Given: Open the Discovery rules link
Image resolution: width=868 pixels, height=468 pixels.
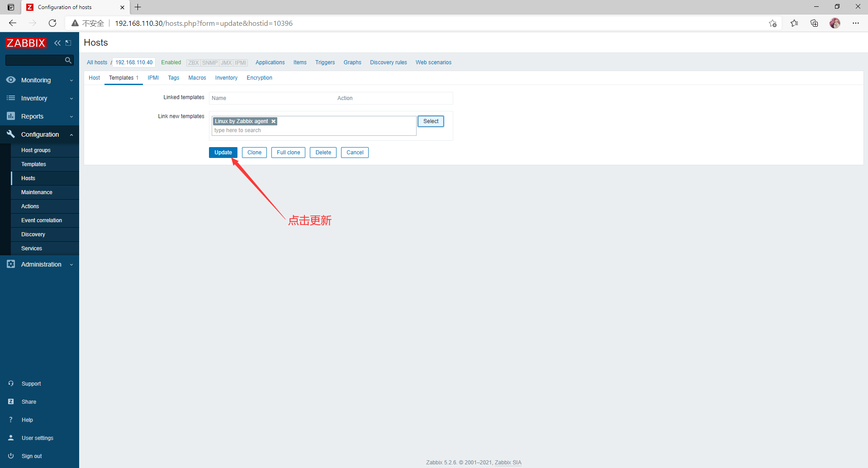Looking at the screenshot, I should pyautogui.click(x=389, y=62).
